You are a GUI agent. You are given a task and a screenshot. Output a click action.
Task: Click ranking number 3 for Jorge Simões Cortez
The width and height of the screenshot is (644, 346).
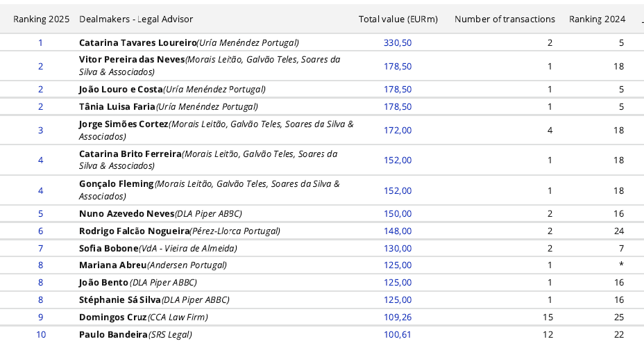[x=41, y=131]
